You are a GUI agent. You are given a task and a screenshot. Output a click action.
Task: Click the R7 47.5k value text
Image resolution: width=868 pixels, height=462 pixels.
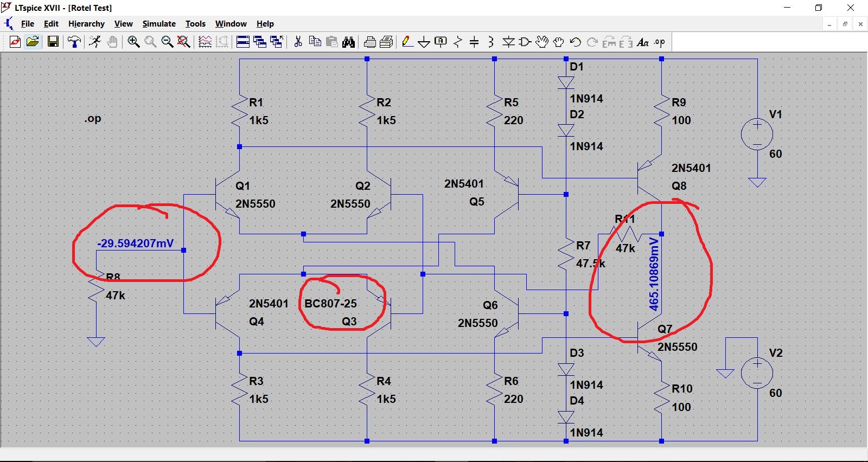pos(591,264)
